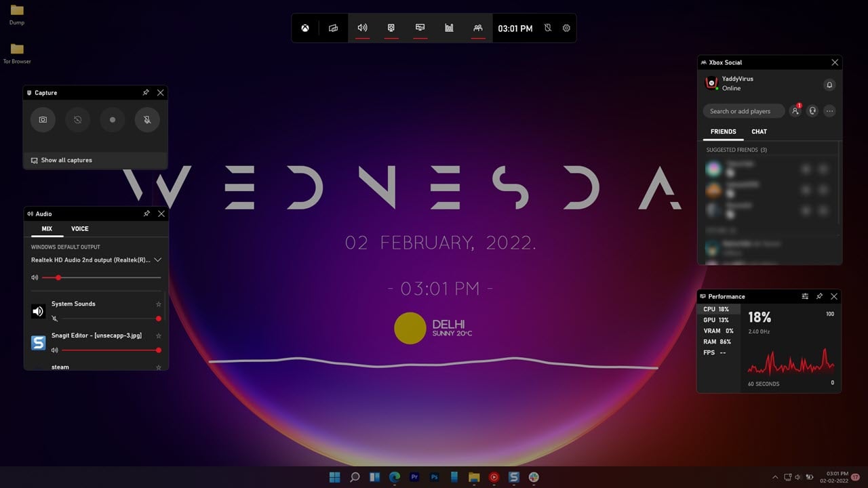Screen dimensions: 868x488
Task: Expand the Windows default output device dropdown
Action: click(158, 260)
